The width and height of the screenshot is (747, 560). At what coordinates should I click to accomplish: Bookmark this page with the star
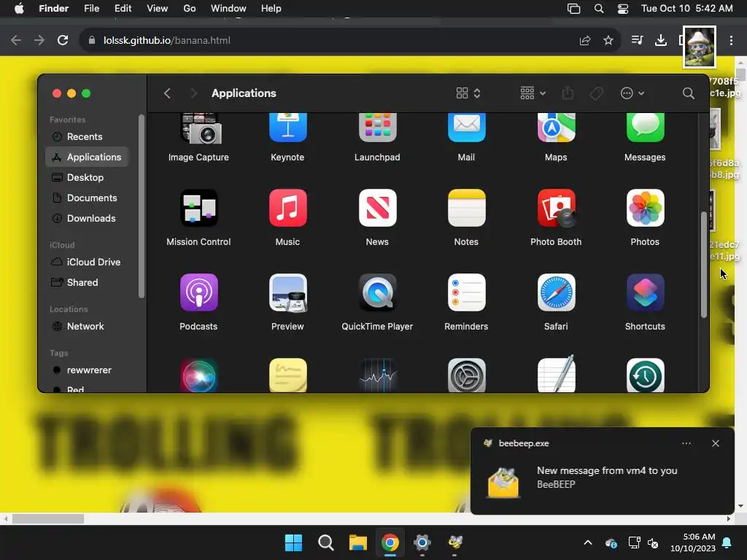608,41
